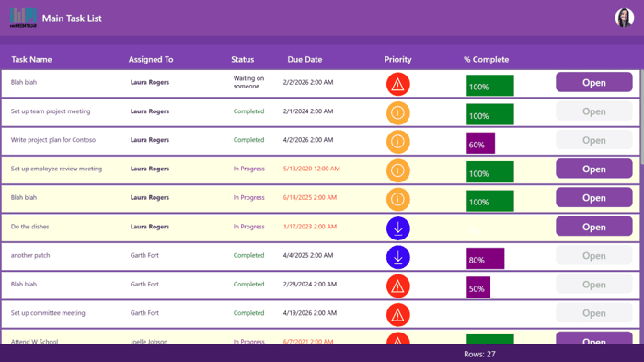
Task: Click the Main Task List title
Action: 72,18
